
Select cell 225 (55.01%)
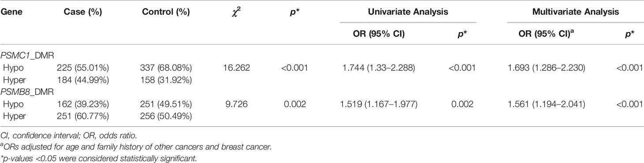[x=83, y=69]
